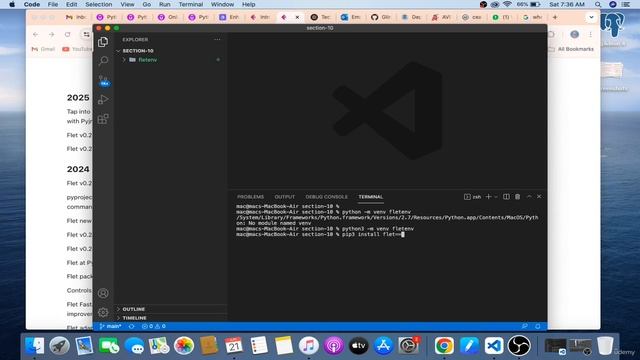
Task: Open the Window menu
Action: 222,4
